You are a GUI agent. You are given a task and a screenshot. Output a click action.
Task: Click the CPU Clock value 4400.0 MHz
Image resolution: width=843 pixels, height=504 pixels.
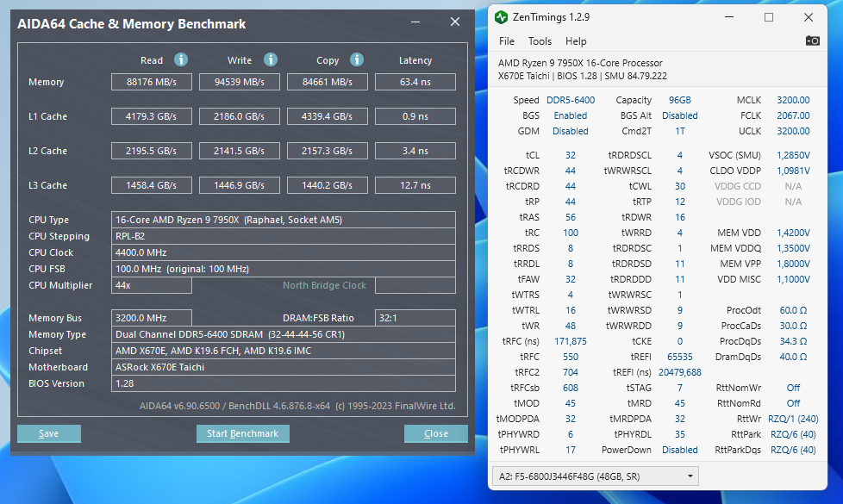click(284, 252)
